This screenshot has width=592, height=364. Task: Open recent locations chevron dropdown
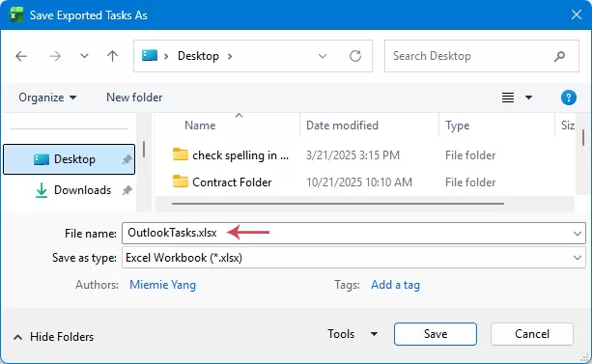(x=84, y=56)
